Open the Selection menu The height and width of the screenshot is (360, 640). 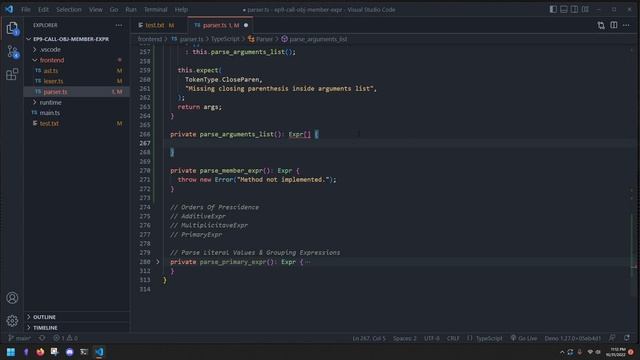coord(69,9)
